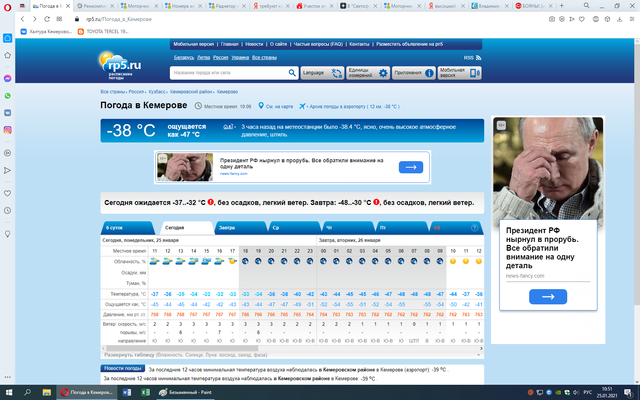Open a new tab with plus button
The height and width of the screenshot is (400, 640).
(x=562, y=6)
